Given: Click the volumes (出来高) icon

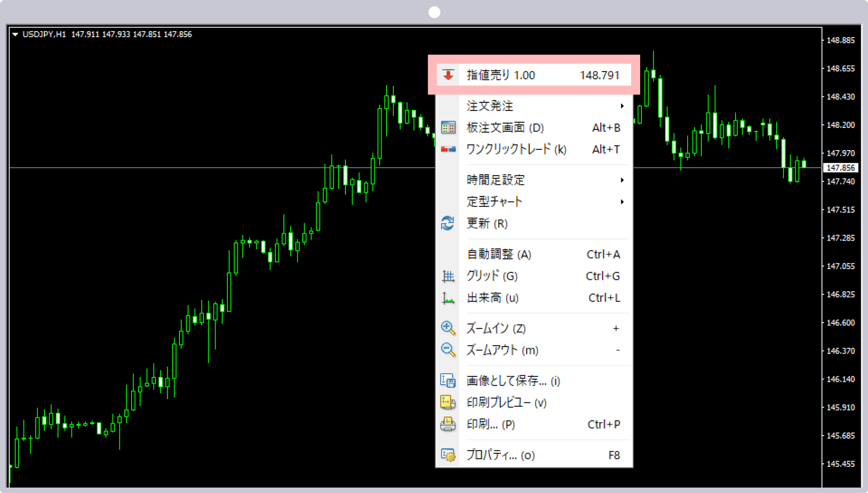Looking at the screenshot, I should [448, 298].
